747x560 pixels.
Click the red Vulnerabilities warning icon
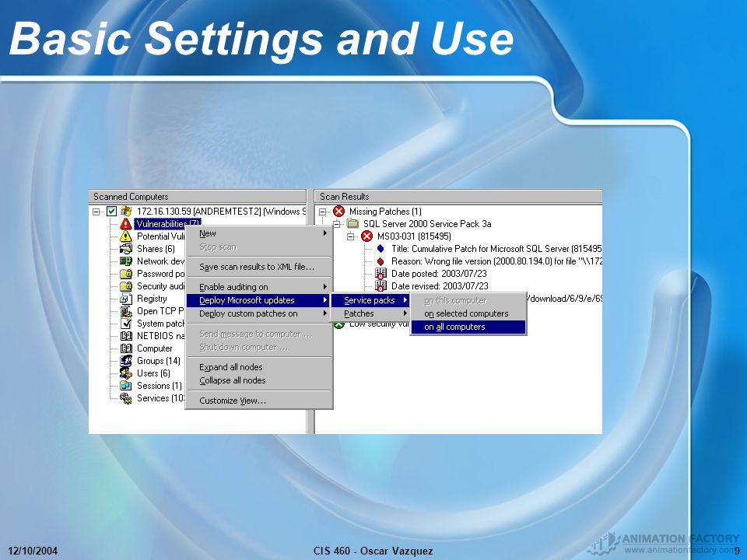[x=126, y=224]
